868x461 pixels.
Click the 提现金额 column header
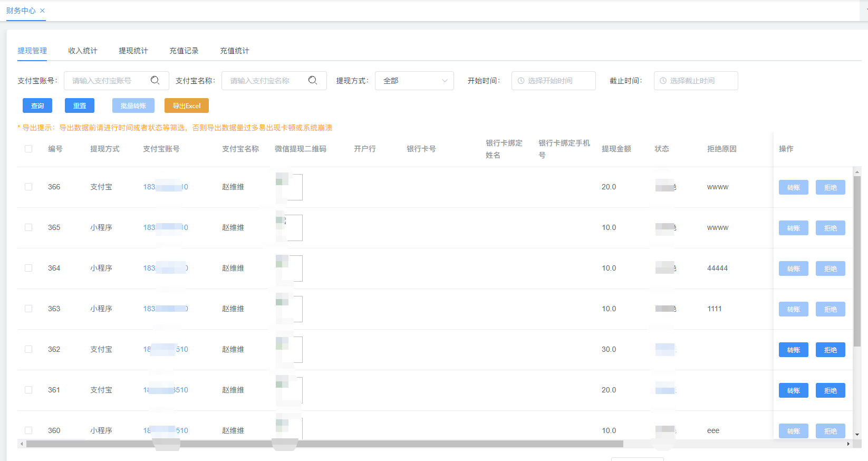[x=616, y=149]
